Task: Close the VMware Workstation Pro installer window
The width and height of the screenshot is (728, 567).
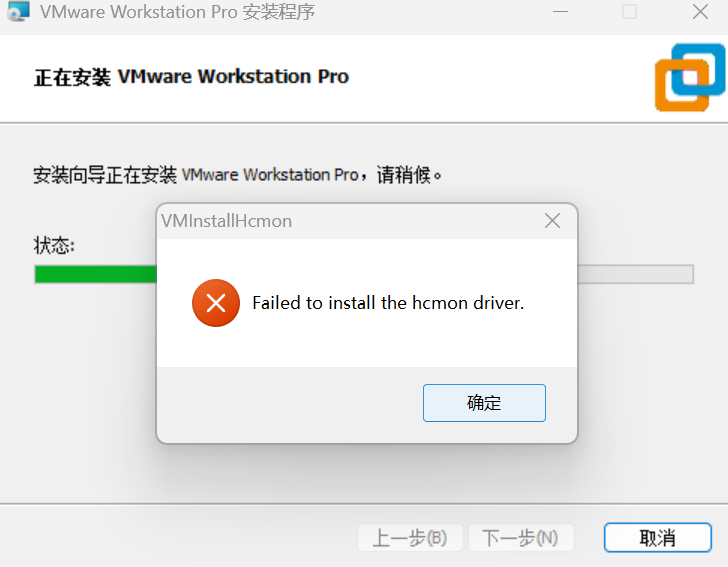Action: [x=700, y=12]
